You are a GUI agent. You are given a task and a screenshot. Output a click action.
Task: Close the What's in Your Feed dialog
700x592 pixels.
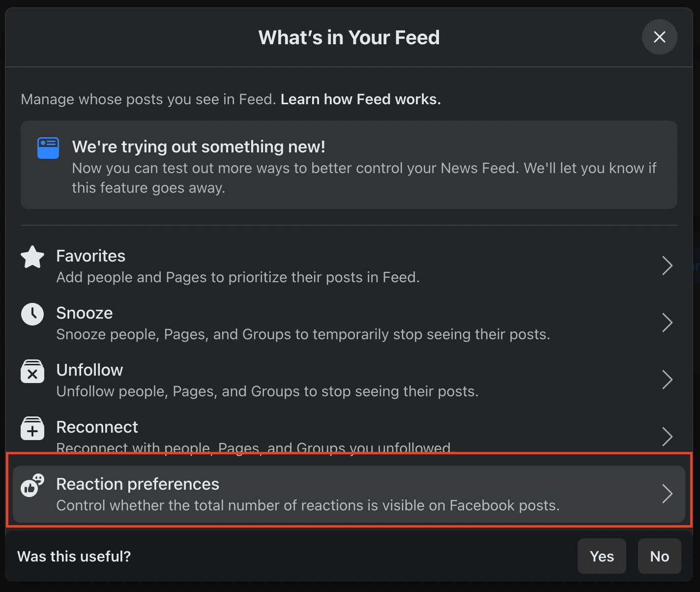[x=659, y=37]
